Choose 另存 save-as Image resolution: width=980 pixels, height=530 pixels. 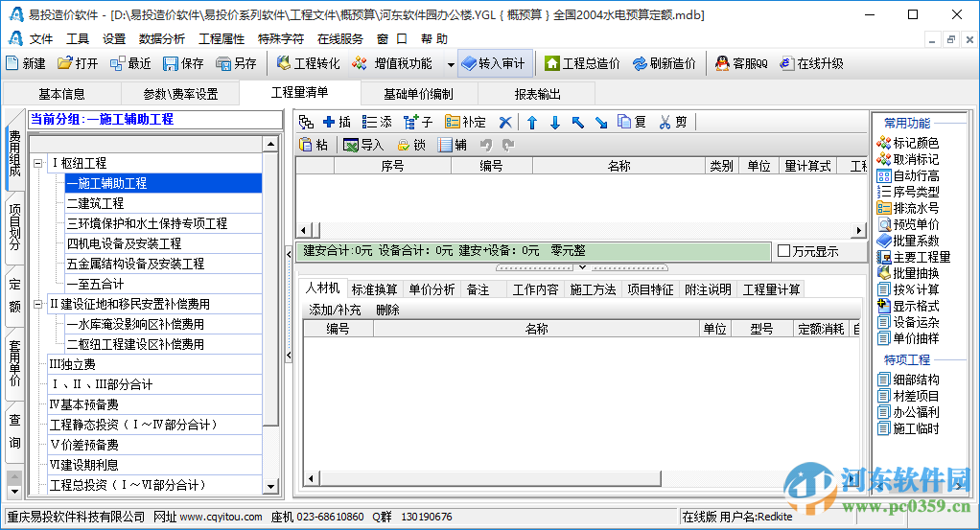click(x=236, y=63)
